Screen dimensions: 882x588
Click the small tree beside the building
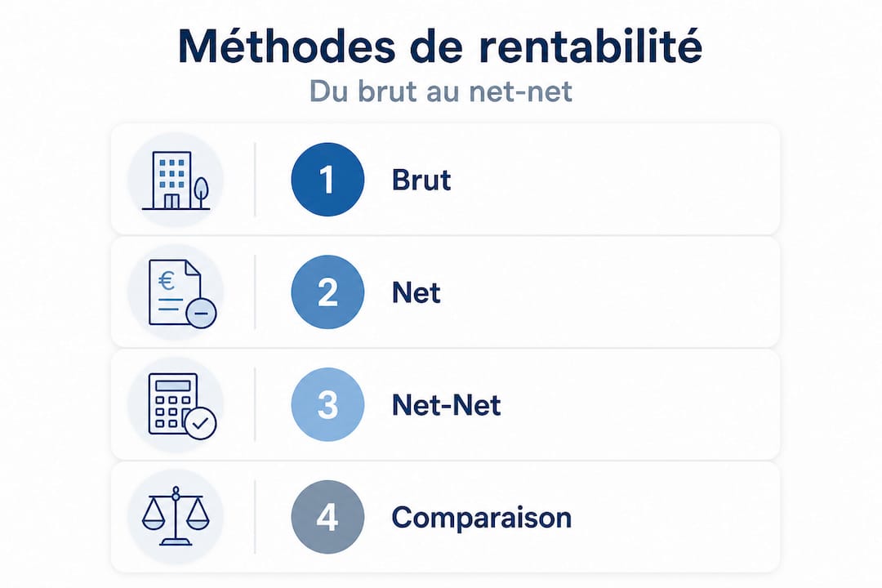(200, 193)
